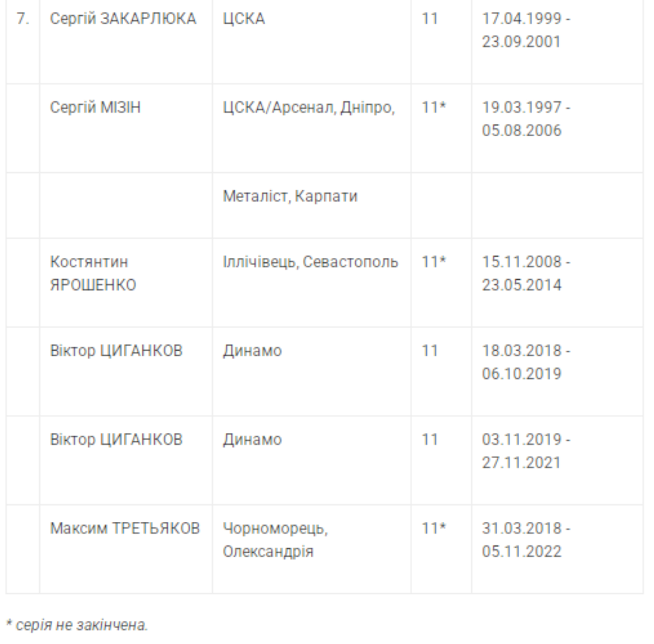654x644 pixels.
Task: Click the name Сергій МІЗІН
Action: pos(95,108)
